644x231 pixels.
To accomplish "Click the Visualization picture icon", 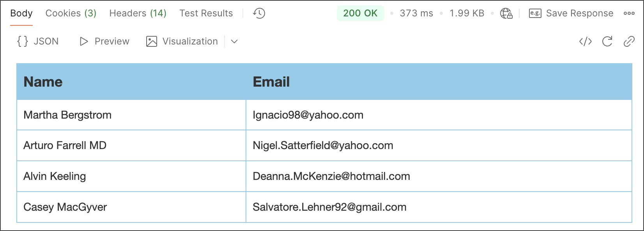I will tap(152, 41).
